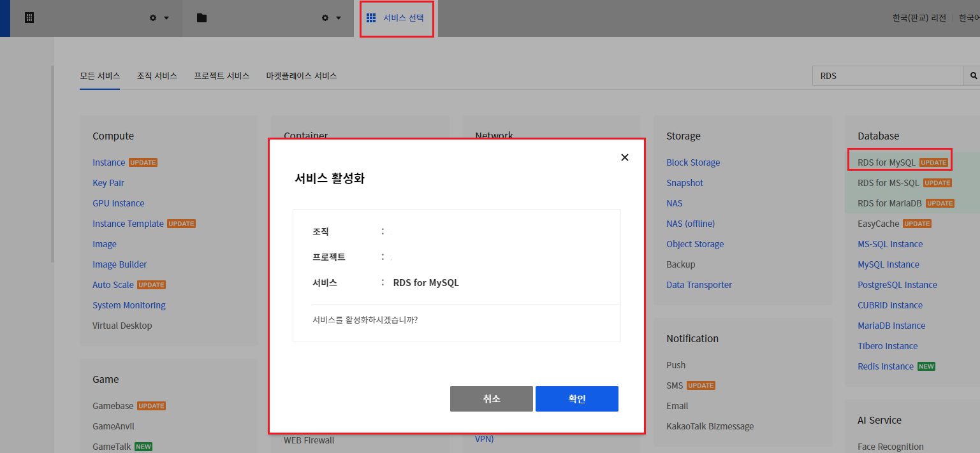This screenshot has width=980, height=453.
Task: Open the Image link under Compute
Action: tap(105, 244)
